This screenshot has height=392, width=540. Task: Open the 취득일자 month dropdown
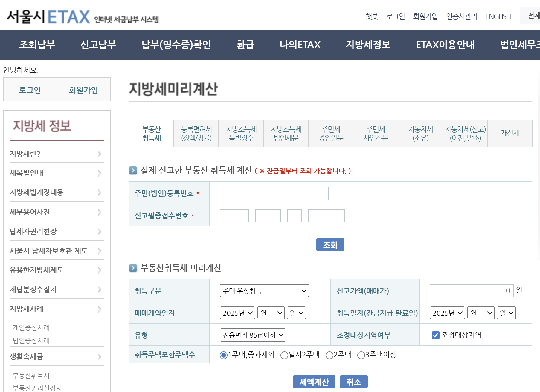(481, 313)
